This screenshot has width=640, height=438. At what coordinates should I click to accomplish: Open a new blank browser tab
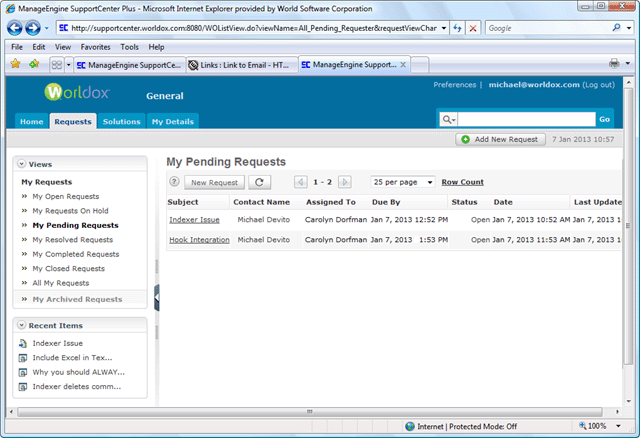click(x=420, y=65)
